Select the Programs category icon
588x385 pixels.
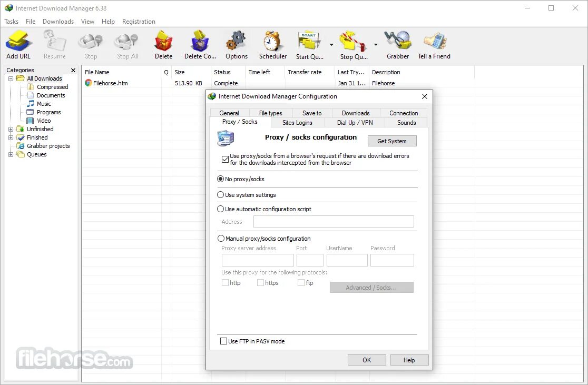point(31,112)
